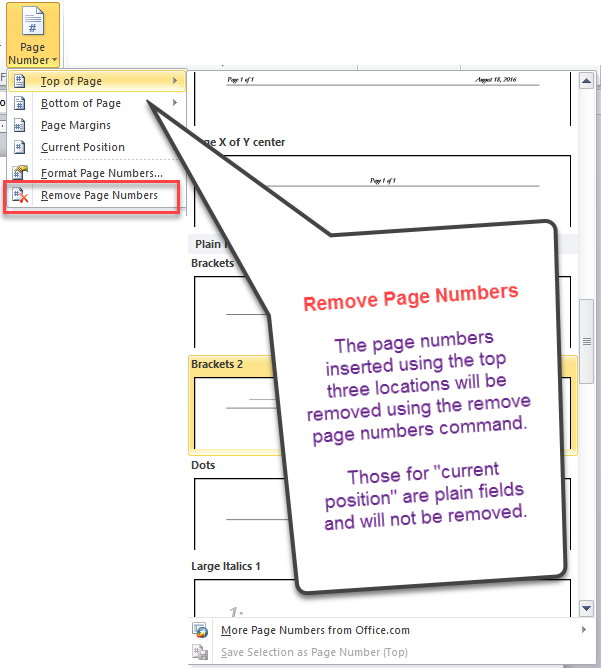Select the top Page 1 of 1 with date thumbnail

pyautogui.click(x=383, y=99)
